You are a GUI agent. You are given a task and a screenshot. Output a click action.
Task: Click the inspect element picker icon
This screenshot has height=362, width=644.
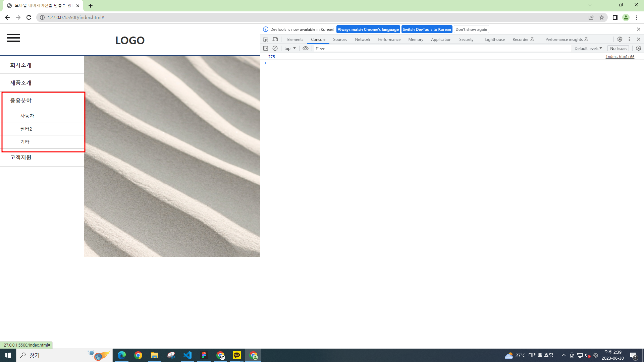(x=266, y=39)
